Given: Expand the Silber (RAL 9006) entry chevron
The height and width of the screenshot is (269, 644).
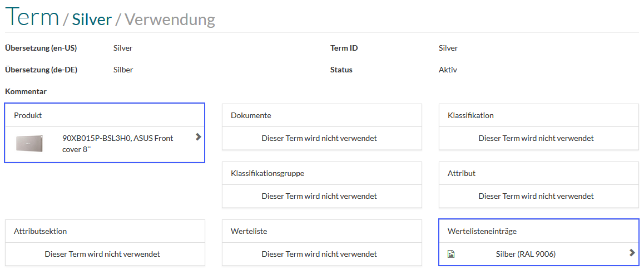Looking at the screenshot, I should pyautogui.click(x=632, y=252).
